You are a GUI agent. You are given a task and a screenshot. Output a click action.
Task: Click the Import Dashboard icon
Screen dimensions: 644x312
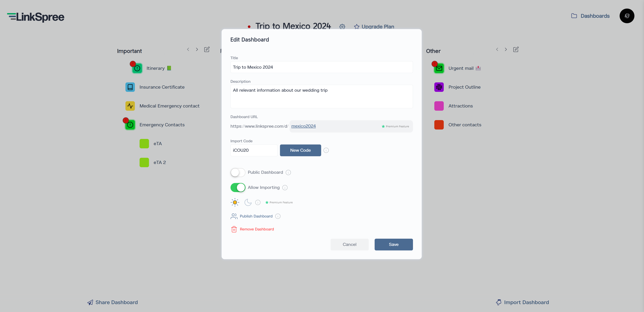point(499,302)
